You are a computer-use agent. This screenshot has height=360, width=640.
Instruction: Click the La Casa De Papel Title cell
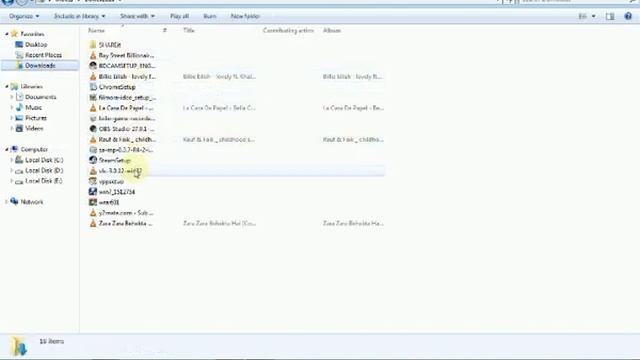click(x=219, y=108)
